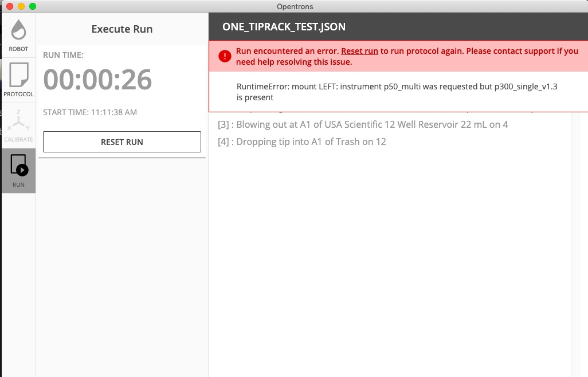Click the START TIME 11:11:38 AM text
Viewport: 588px width, 377px height.
pyautogui.click(x=90, y=112)
